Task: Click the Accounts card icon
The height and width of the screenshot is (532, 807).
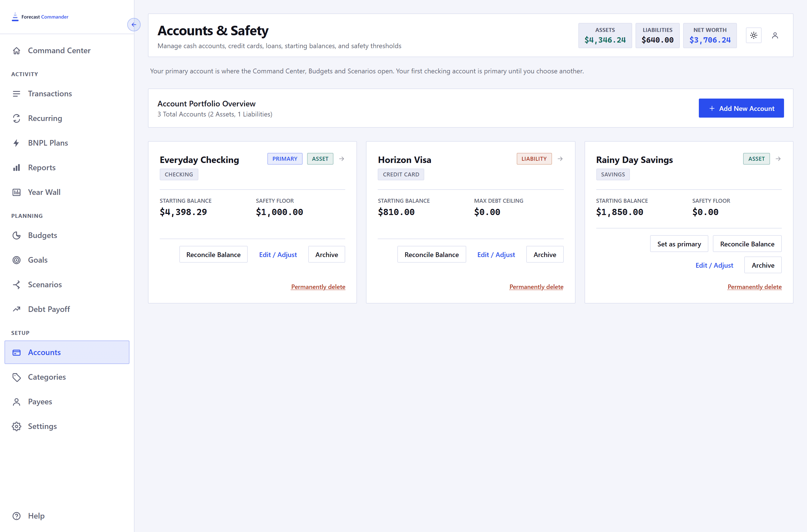Action: click(16, 353)
